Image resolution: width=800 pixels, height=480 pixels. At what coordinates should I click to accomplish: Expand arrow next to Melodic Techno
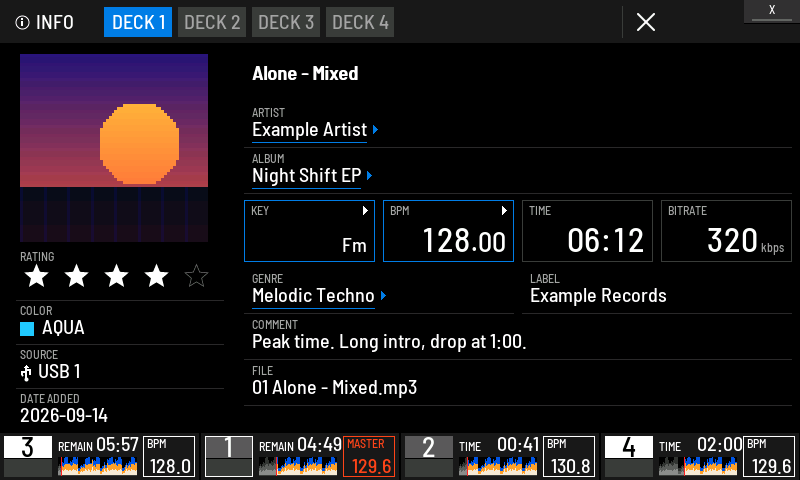(x=383, y=295)
